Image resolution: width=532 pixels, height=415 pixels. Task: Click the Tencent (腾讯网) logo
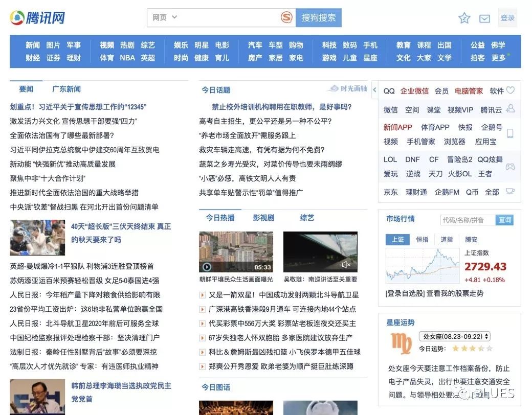[37, 17]
